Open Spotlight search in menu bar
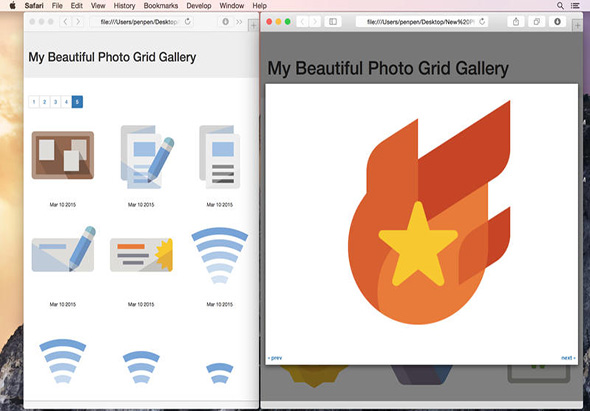 560,6
